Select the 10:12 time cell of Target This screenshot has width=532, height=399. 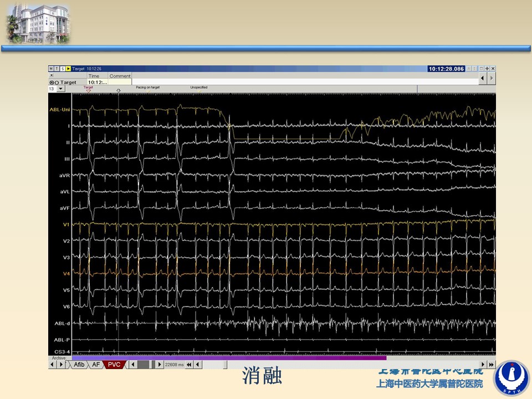pos(98,82)
